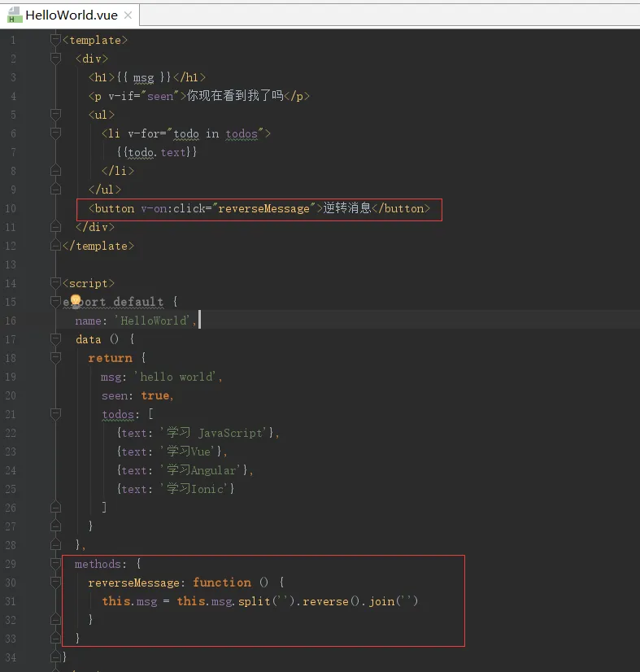
Task: Click the 'split' call on line 31
Action: [x=254, y=601]
